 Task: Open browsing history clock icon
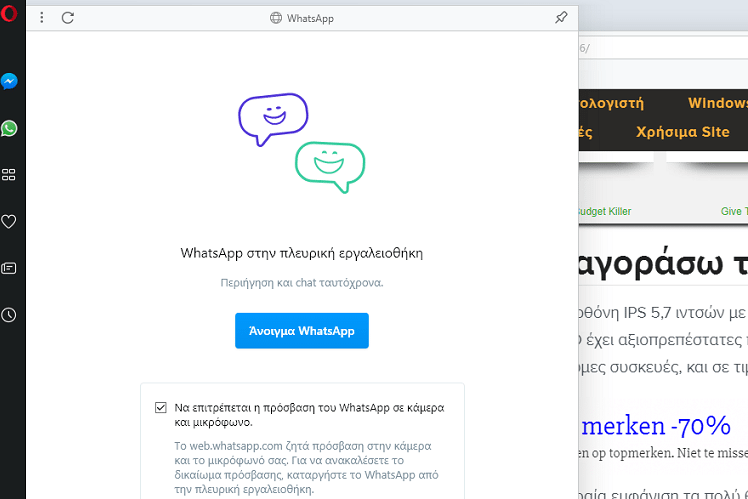(9, 315)
